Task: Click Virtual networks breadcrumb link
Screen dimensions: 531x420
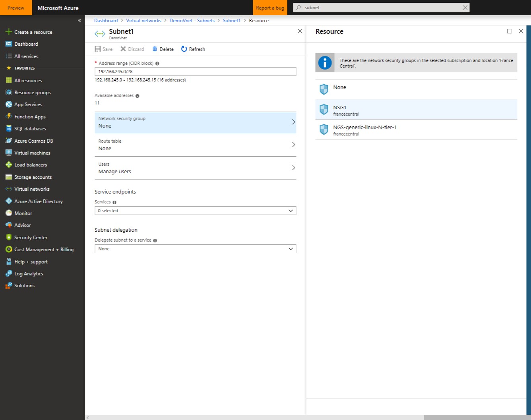Action: 143,21
